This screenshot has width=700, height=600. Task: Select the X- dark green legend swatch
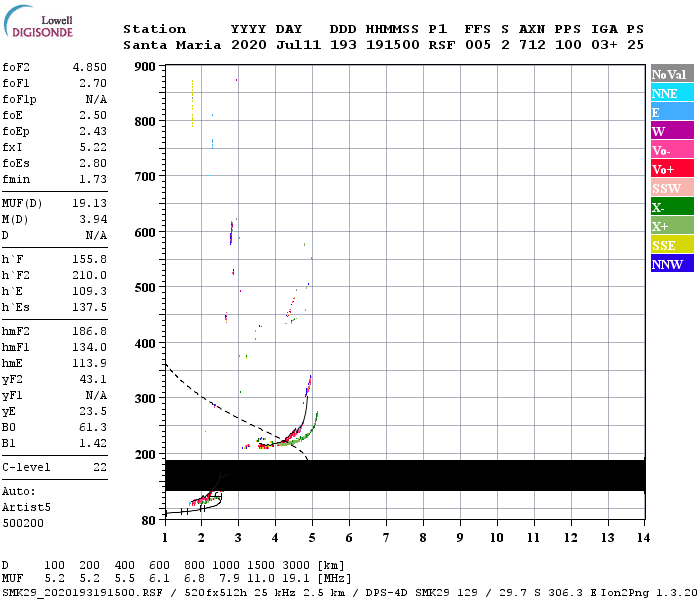pyautogui.click(x=672, y=207)
